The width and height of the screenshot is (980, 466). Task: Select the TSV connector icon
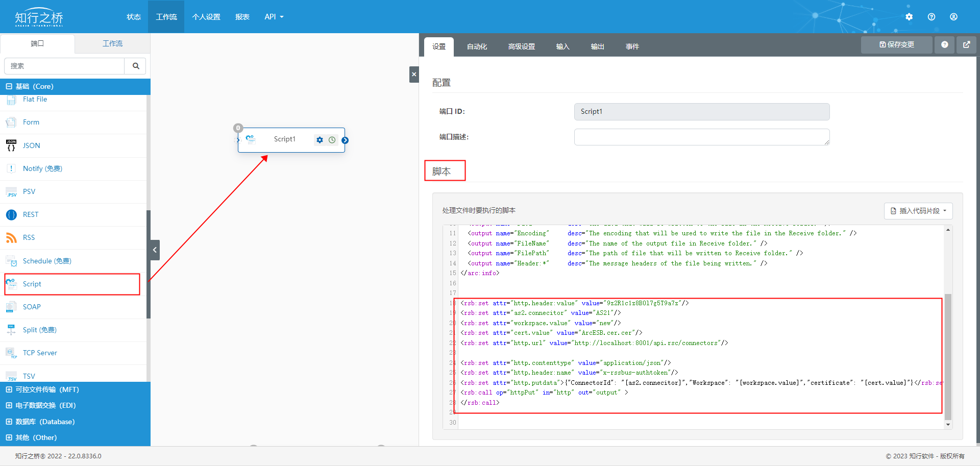[x=11, y=376]
